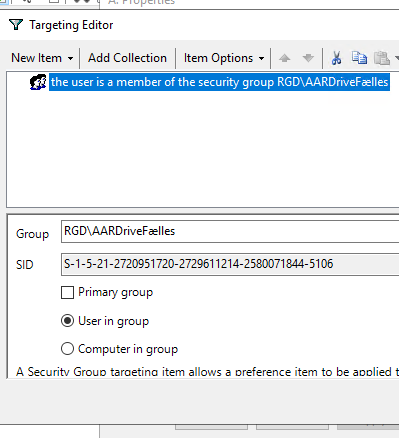This screenshot has width=399, height=438.
Task: Open the Item Options dropdown
Action: click(224, 58)
